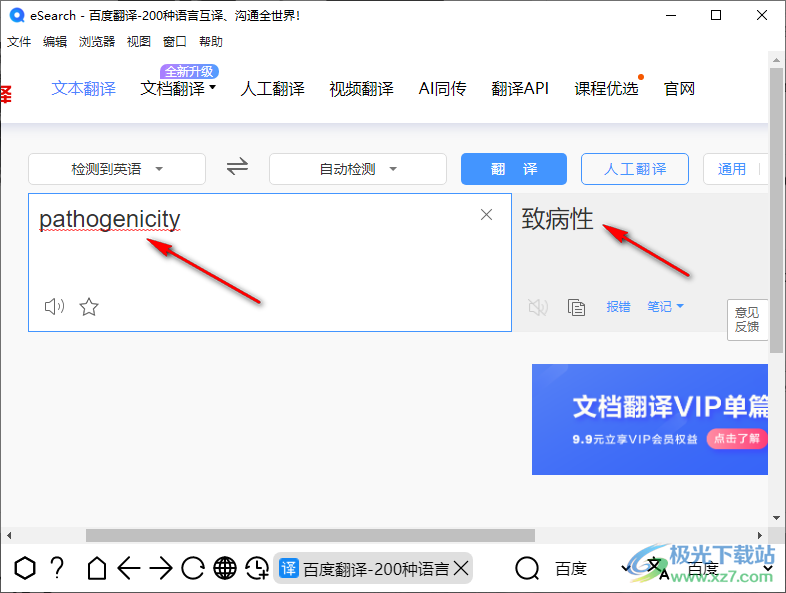
Task: Click the scroll left arrow of horizontal scrollbar
Action: coord(9,535)
